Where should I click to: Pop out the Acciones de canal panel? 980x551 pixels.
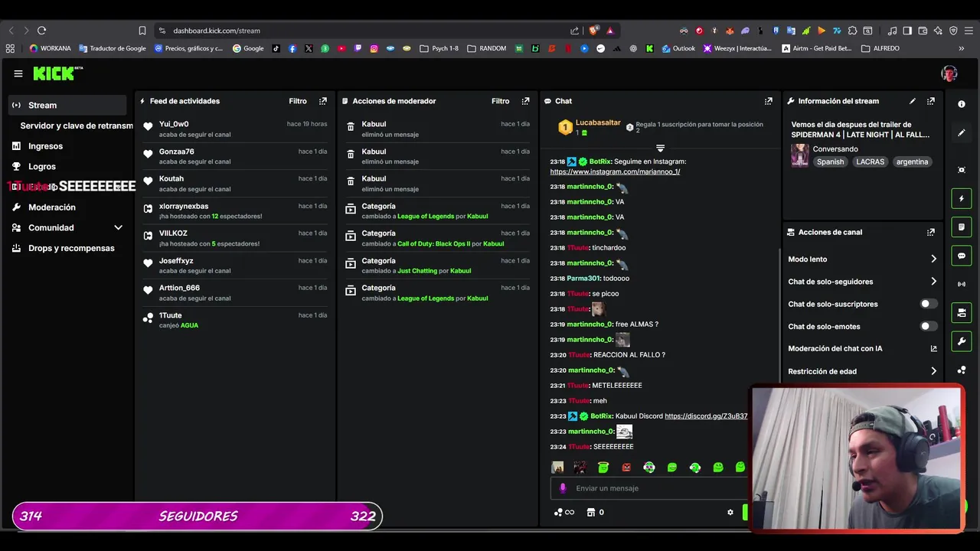click(931, 232)
